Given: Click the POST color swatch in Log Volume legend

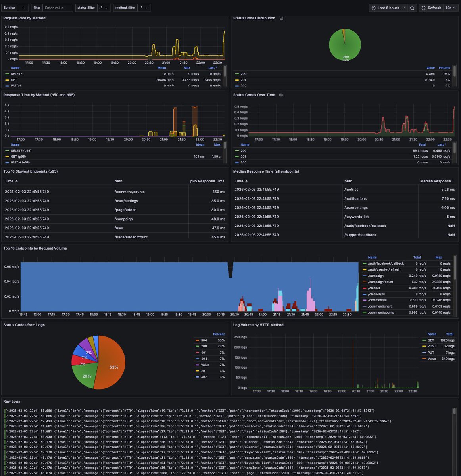Looking at the screenshot, I should (x=423, y=346).
